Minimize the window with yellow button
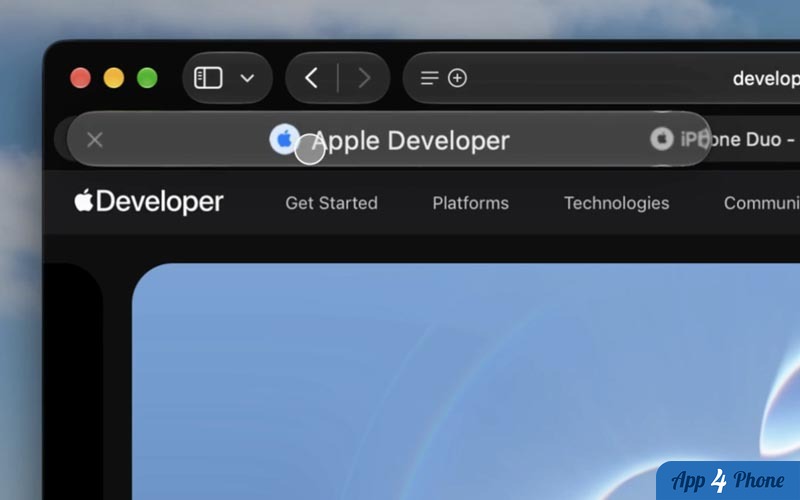The width and height of the screenshot is (800, 500). pyautogui.click(x=114, y=78)
